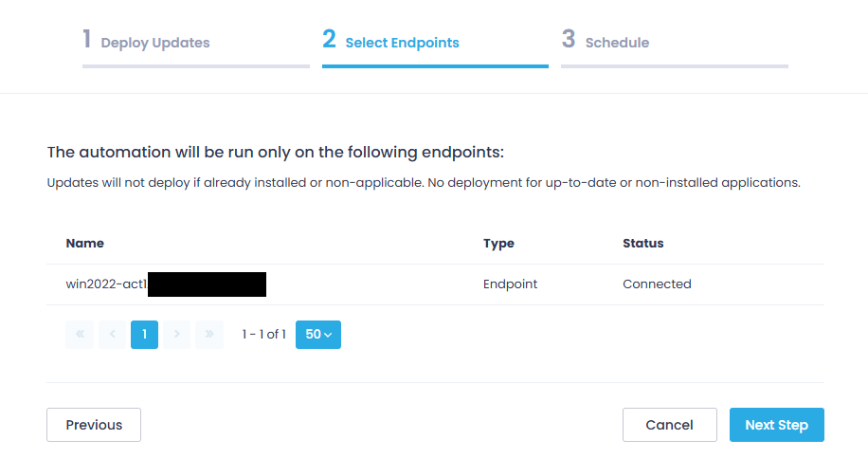
Task: Select the win2022-act1 endpoint row name
Action: (x=106, y=284)
